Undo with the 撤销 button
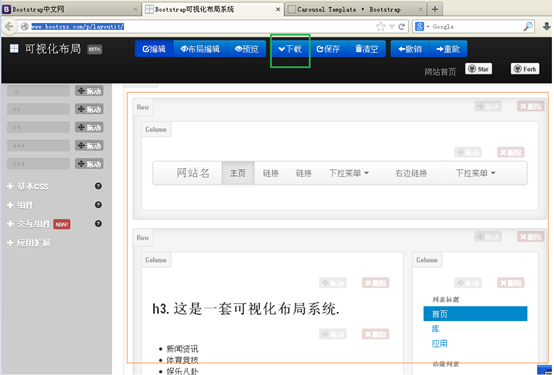Viewport: 554px width, 375px height. tap(410, 49)
